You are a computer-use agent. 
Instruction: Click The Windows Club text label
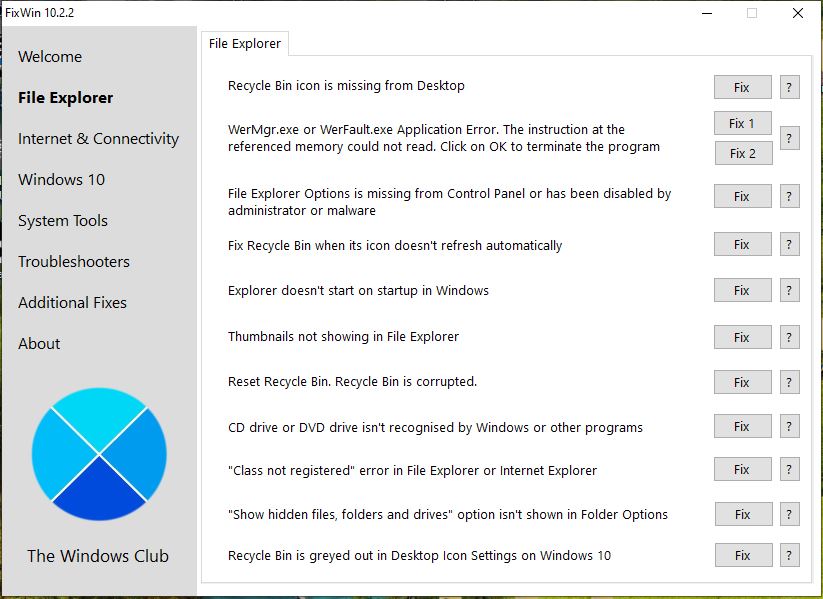(98, 556)
